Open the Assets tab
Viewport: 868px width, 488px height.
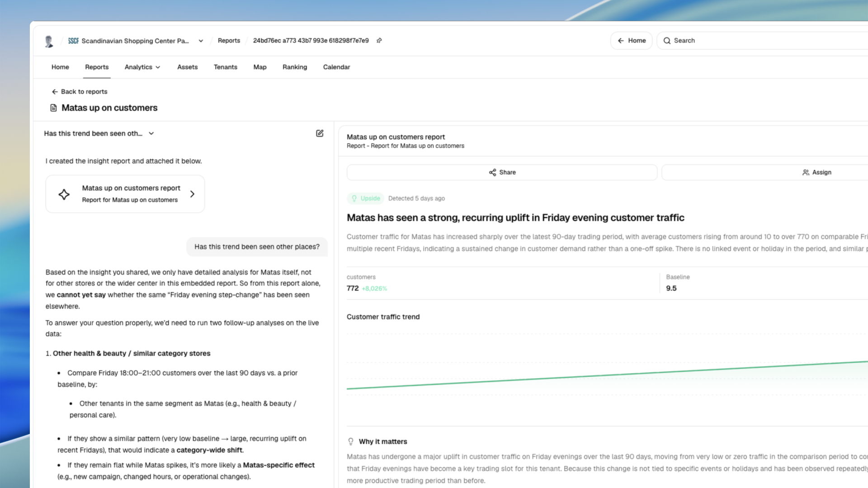click(187, 67)
